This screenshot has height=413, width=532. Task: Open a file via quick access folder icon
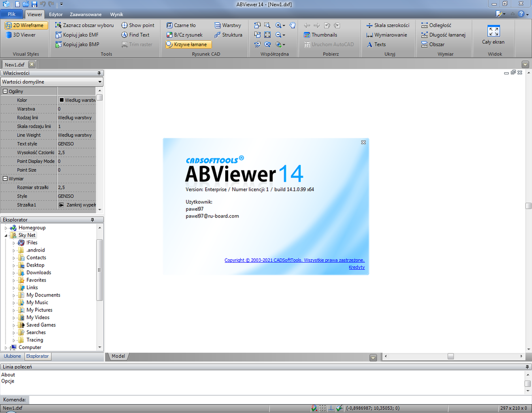click(26, 5)
